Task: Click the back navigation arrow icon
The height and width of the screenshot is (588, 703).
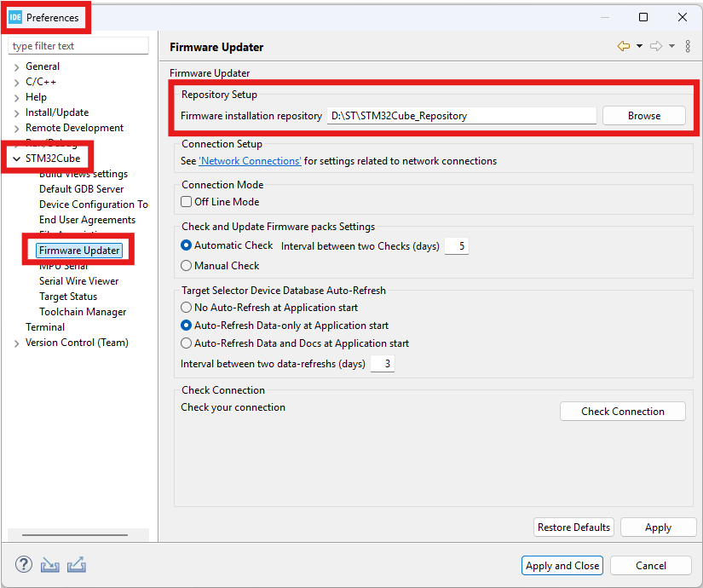Action: 624,46
